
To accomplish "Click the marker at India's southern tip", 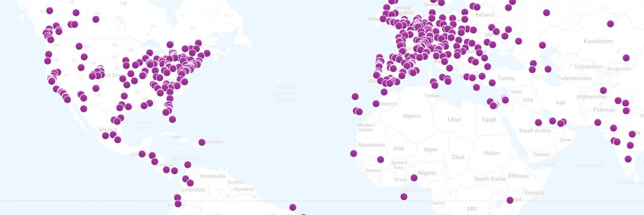I will pos(628,159).
